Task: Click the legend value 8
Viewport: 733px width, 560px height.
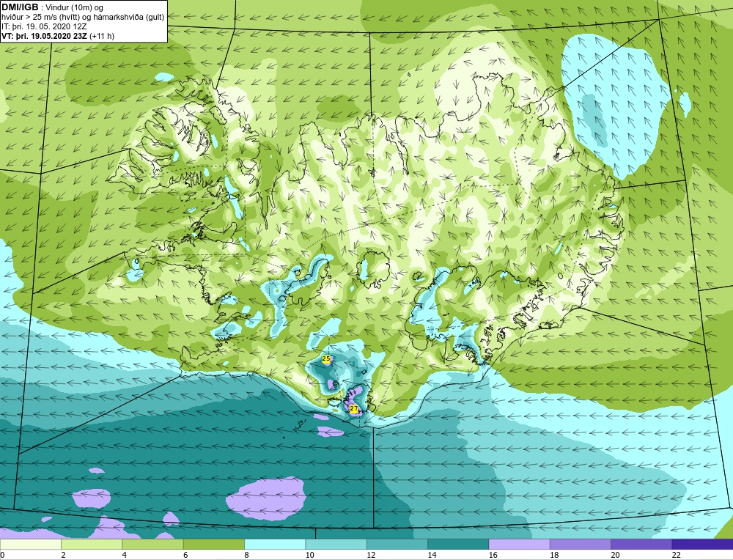Action: (x=246, y=555)
